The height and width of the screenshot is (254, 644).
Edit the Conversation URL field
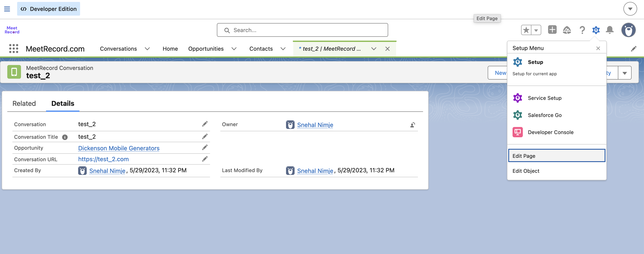pyautogui.click(x=205, y=159)
